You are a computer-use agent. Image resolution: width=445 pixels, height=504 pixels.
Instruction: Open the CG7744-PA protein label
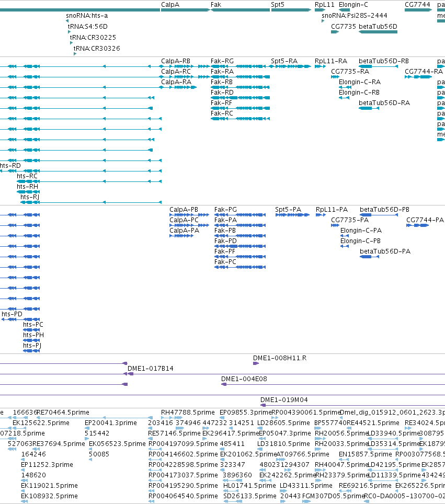[x=425, y=220]
